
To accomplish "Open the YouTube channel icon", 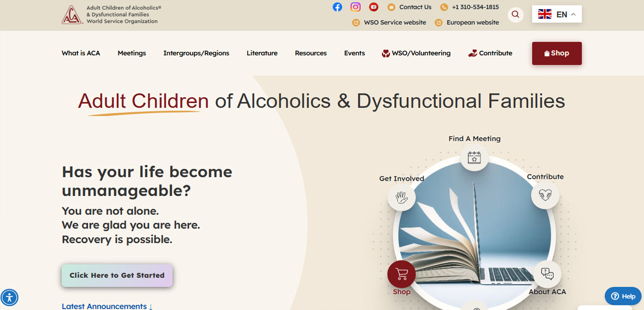I will click(374, 7).
